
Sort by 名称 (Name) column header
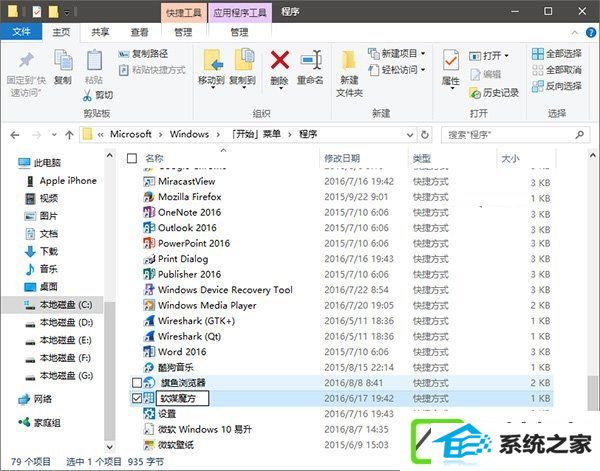pos(154,158)
